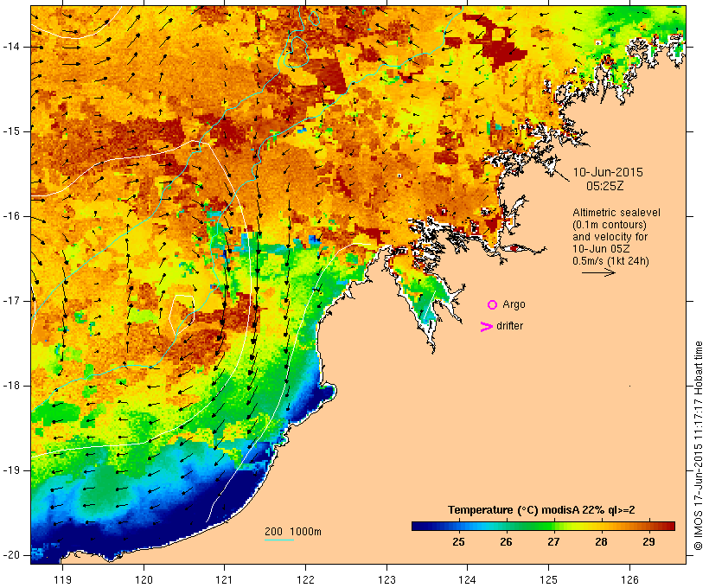
Task: Click the '0.5m/s (1kt 24h)' text
Action: coord(610,261)
